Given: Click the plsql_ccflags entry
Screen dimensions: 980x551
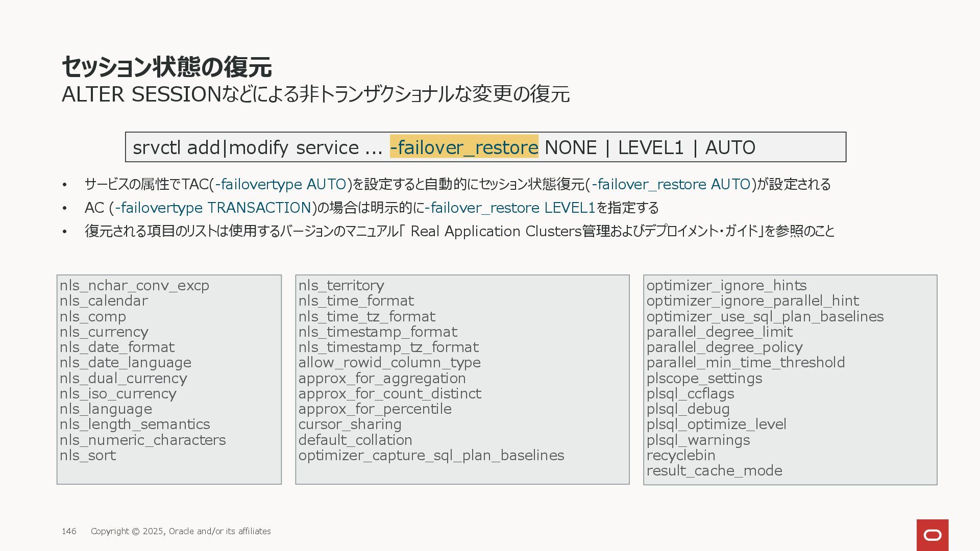Looking at the screenshot, I should [x=691, y=393].
